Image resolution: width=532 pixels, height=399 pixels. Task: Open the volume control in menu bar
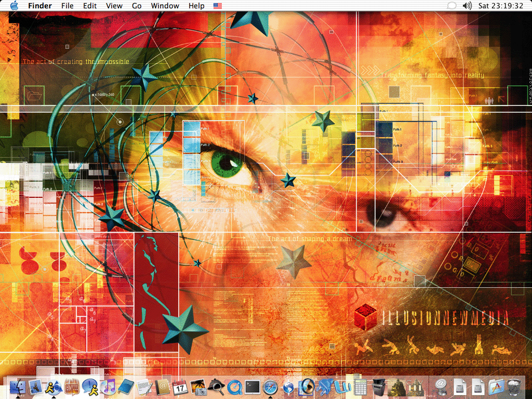tap(467, 6)
